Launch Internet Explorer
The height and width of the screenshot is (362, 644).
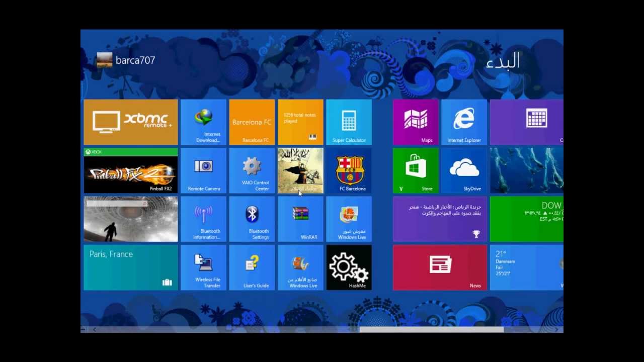tap(464, 122)
